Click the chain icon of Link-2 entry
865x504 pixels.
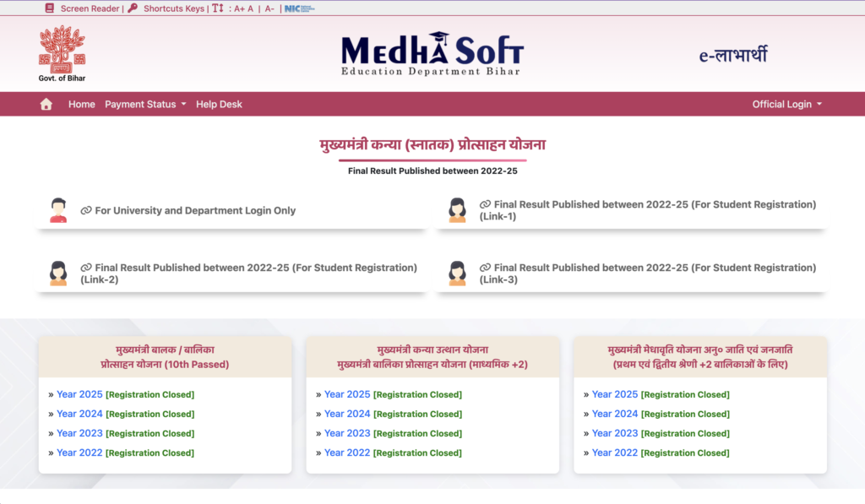[86, 268]
